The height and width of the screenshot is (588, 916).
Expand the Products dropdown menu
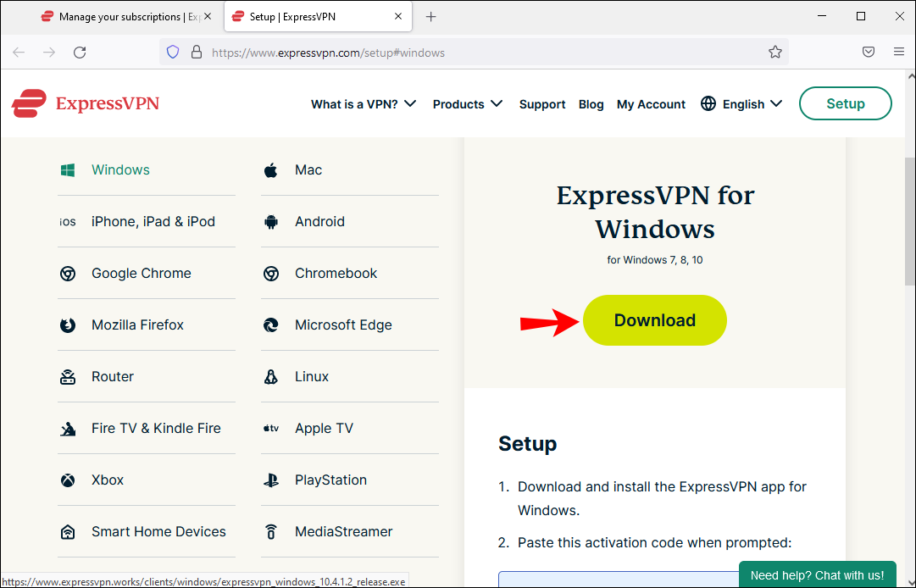[x=467, y=104]
